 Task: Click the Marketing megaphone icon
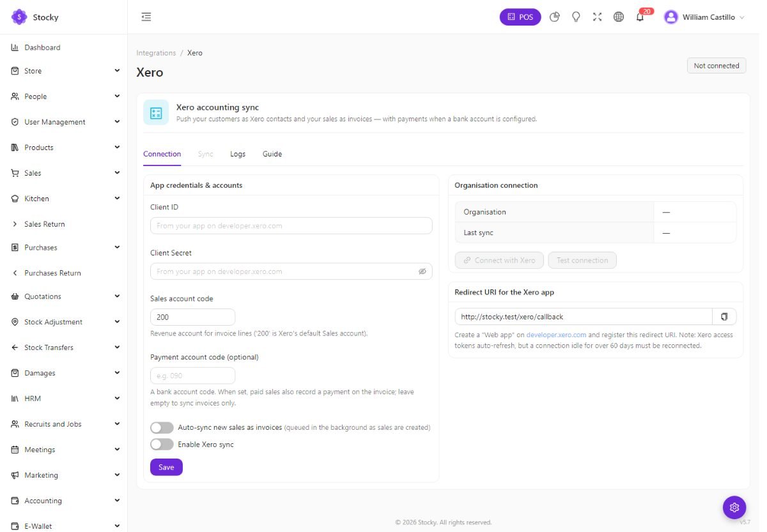15,475
